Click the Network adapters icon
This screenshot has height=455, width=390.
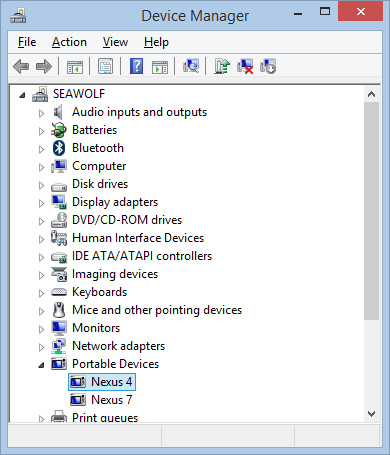59,346
